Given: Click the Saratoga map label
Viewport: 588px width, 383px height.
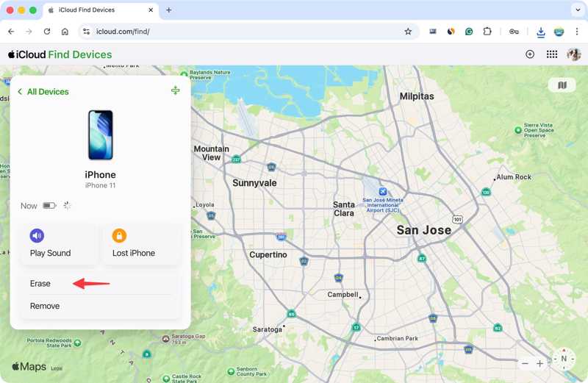Looking at the screenshot, I should [267, 329].
